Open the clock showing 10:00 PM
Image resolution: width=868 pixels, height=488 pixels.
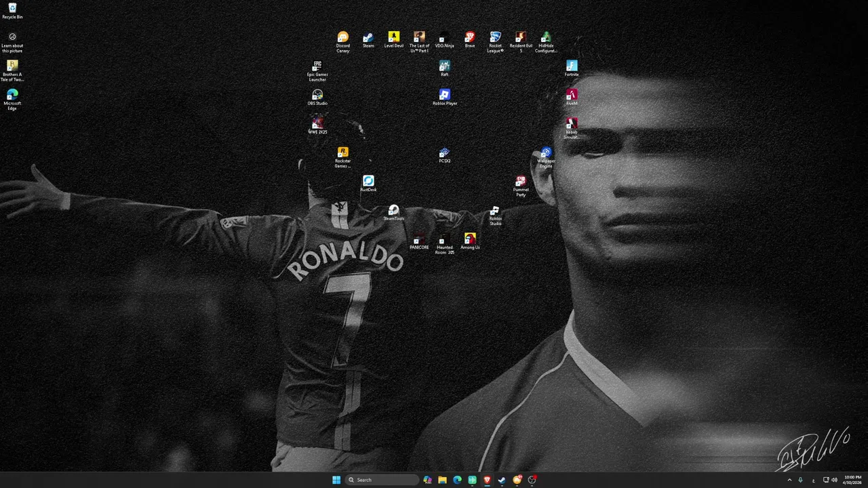(852, 480)
